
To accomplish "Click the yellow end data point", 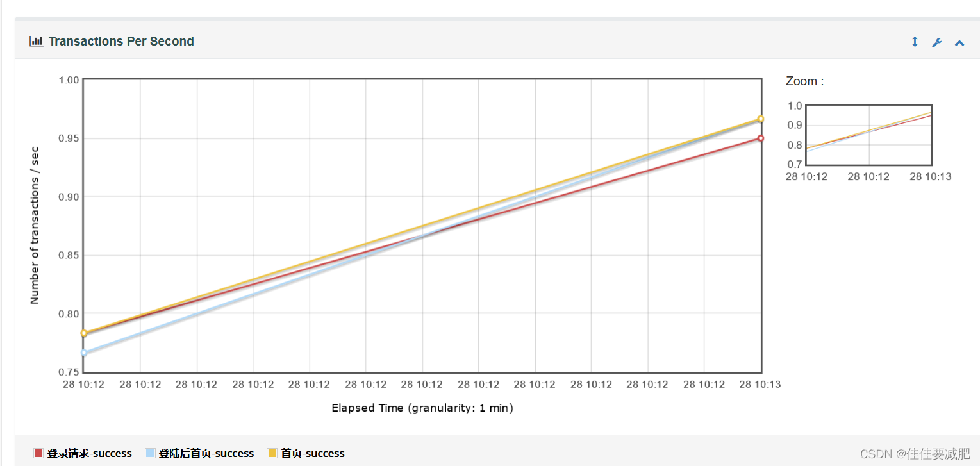I will [761, 119].
